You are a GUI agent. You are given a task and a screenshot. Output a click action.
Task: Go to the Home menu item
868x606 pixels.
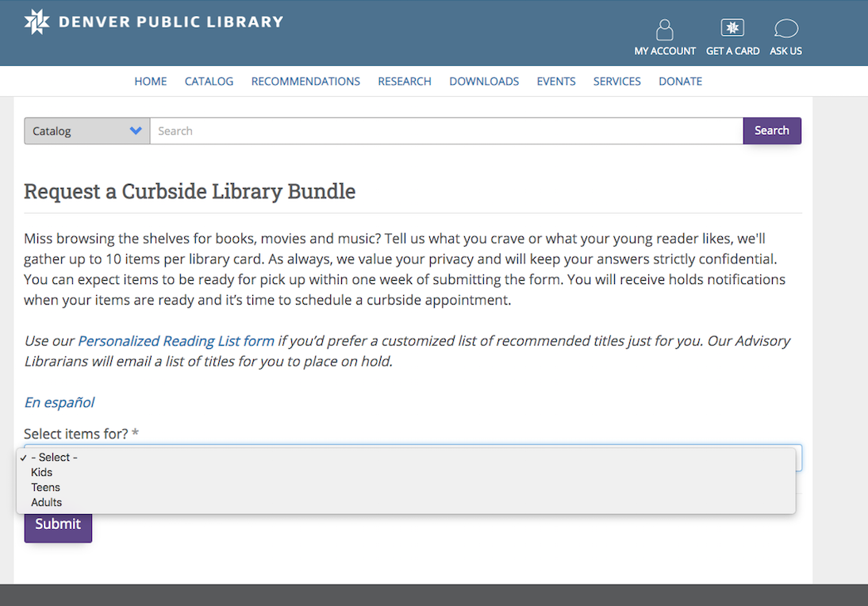pos(151,82)
